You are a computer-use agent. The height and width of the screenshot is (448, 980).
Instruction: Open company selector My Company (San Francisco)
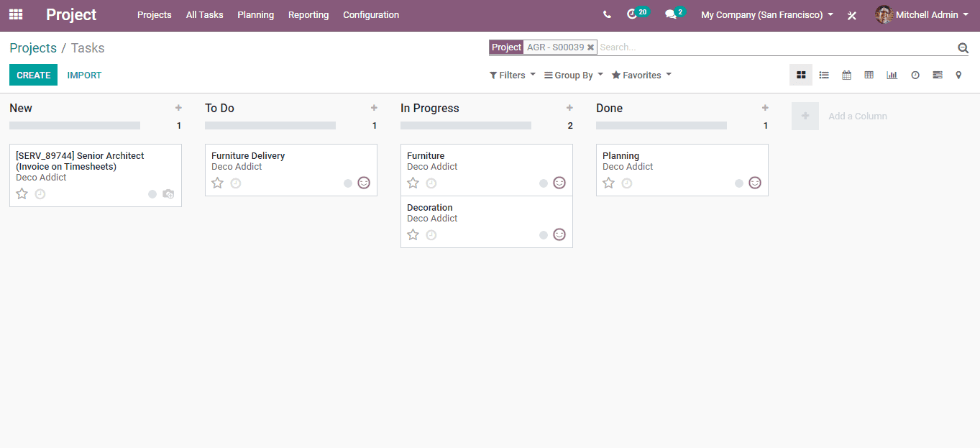767,14
